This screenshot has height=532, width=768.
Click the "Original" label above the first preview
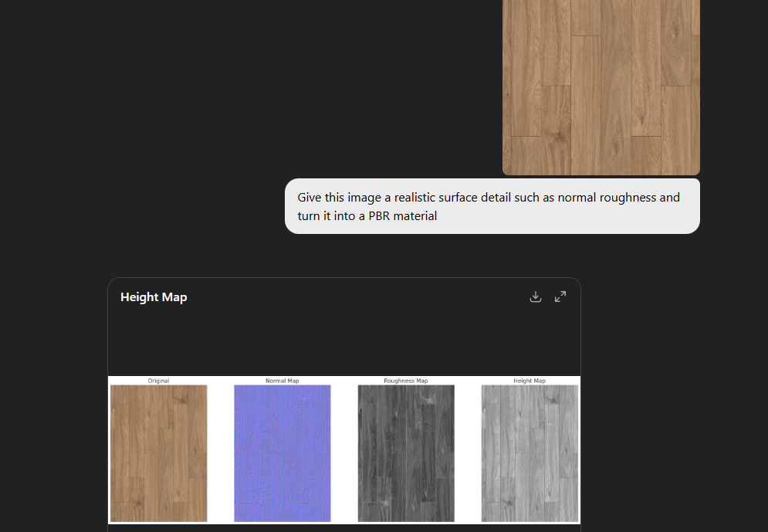click(158, 381)
